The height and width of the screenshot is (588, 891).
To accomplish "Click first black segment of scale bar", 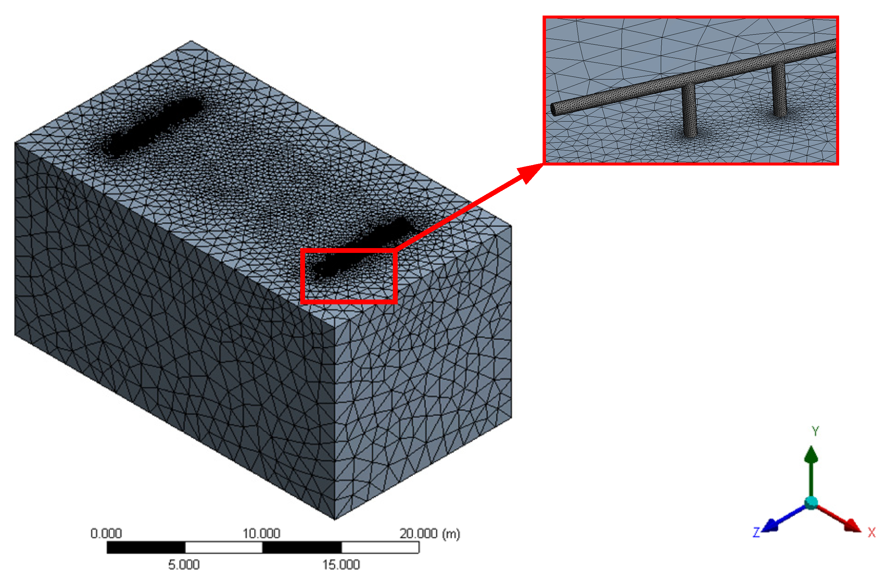I will 146,547.
